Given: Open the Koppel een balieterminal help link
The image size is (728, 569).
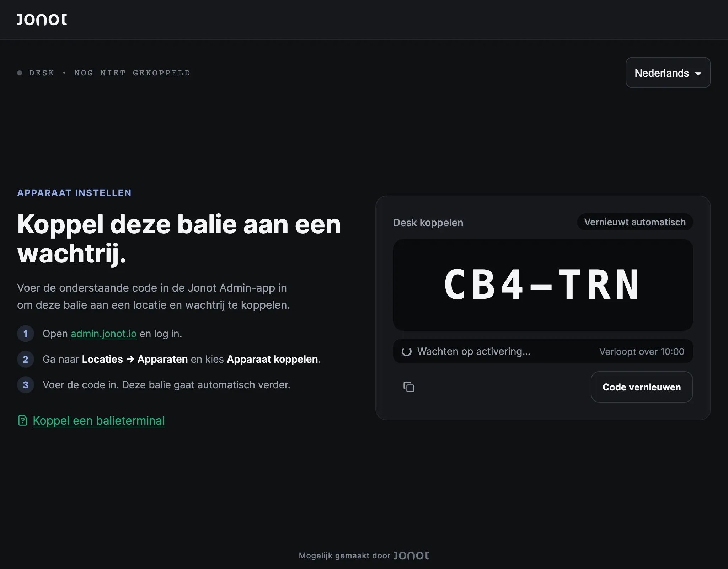Looking at the screenshot, I should click(98, 421).
